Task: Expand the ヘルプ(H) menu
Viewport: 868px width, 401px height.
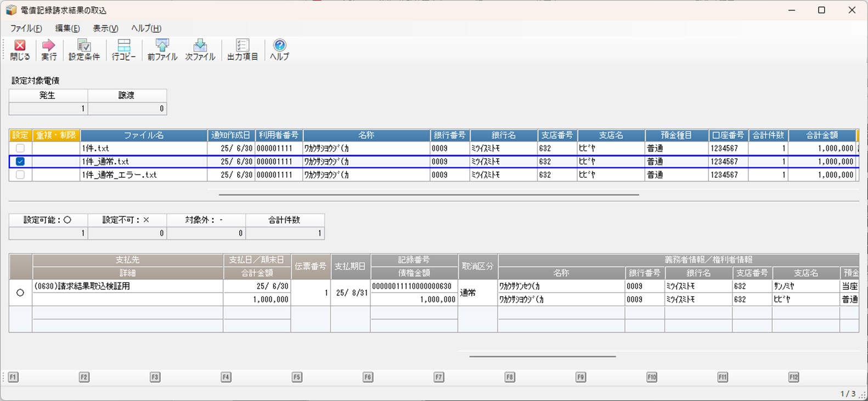Action: tap(146, 29)
